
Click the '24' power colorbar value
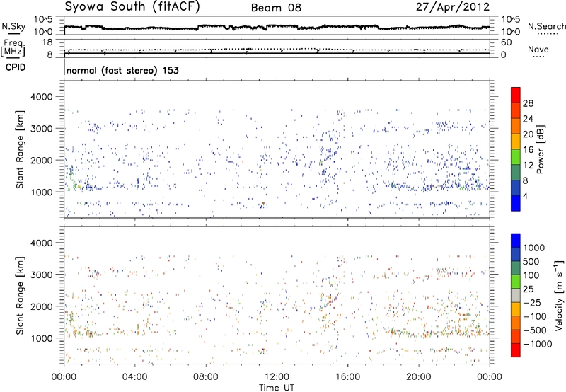528,119
